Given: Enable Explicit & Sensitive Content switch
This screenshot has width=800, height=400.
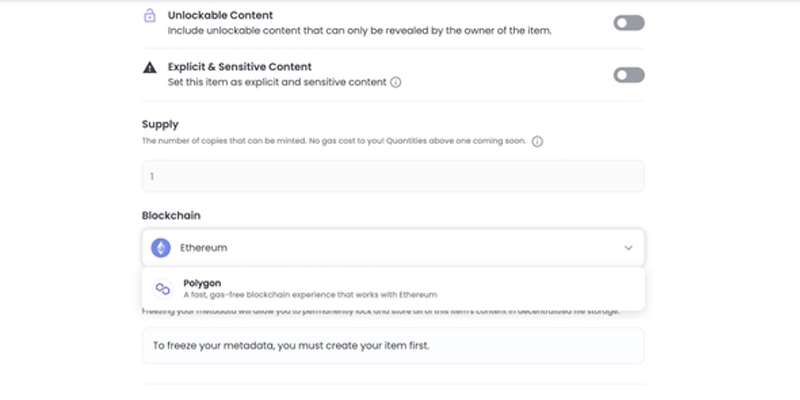Looking at the screenshot, I should (x=629, y=75).
